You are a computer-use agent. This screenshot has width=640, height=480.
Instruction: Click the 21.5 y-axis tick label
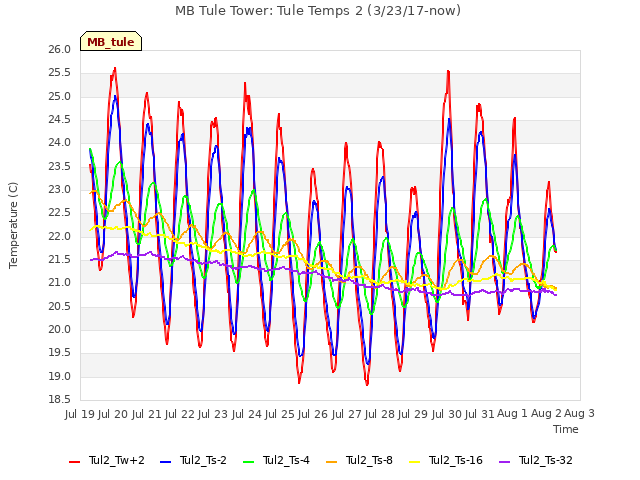point(60,260)
